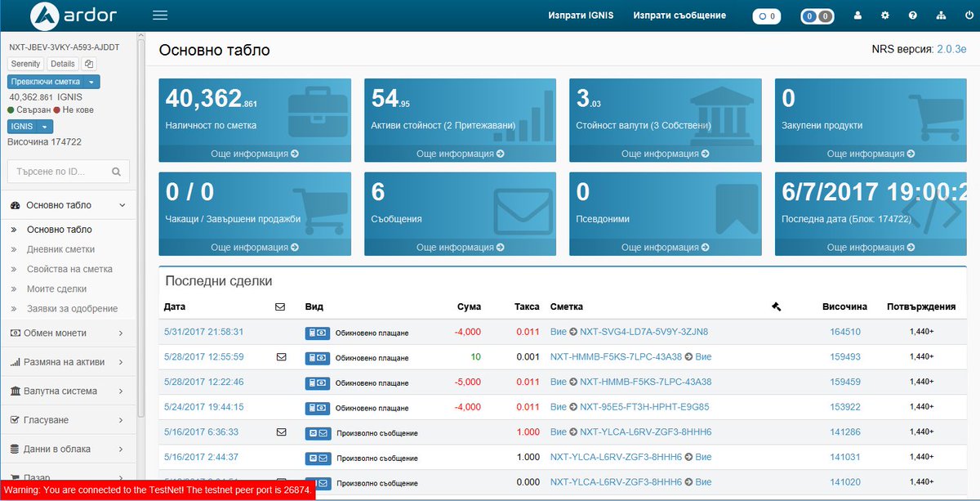
Task: Open the help question mark icon
Action: pyautogui.click(x=913, y=16)
